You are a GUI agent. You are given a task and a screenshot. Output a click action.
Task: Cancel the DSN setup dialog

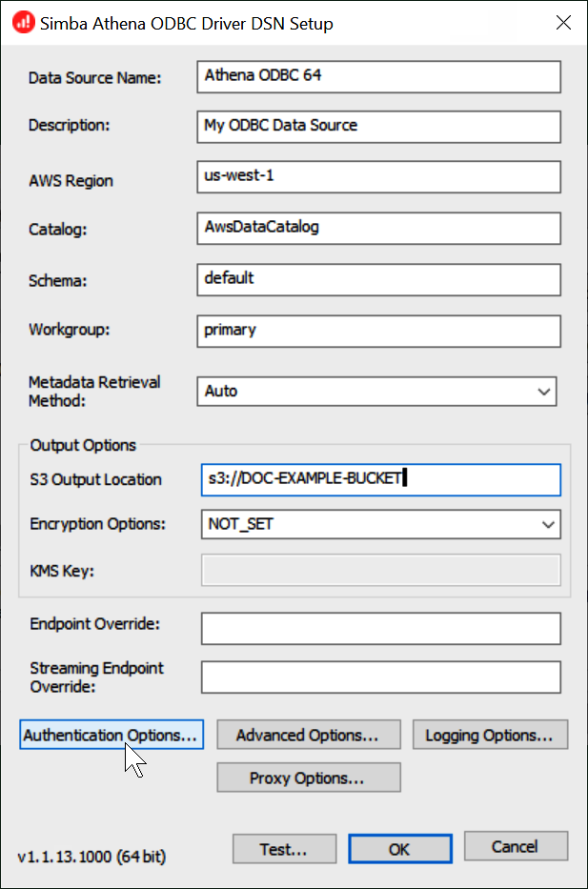tap(516, 846)
